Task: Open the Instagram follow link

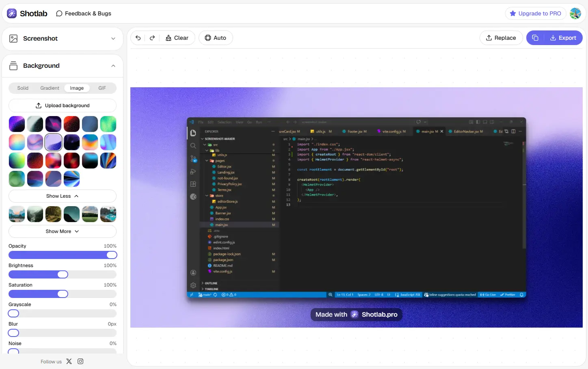Action: click(x=80, y=361)
